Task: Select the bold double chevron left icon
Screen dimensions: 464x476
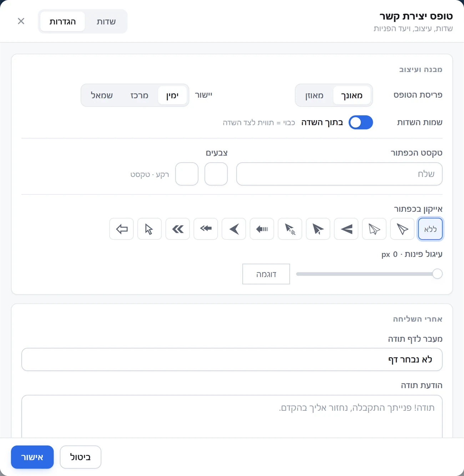Action: [178, 229]
